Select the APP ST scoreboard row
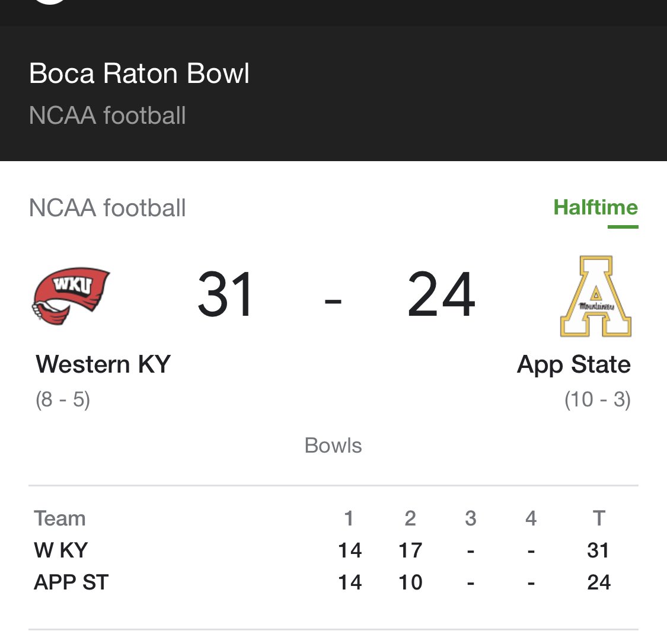Image resolution: width=667 pixels, height=644 pixels. pos(333,582)
